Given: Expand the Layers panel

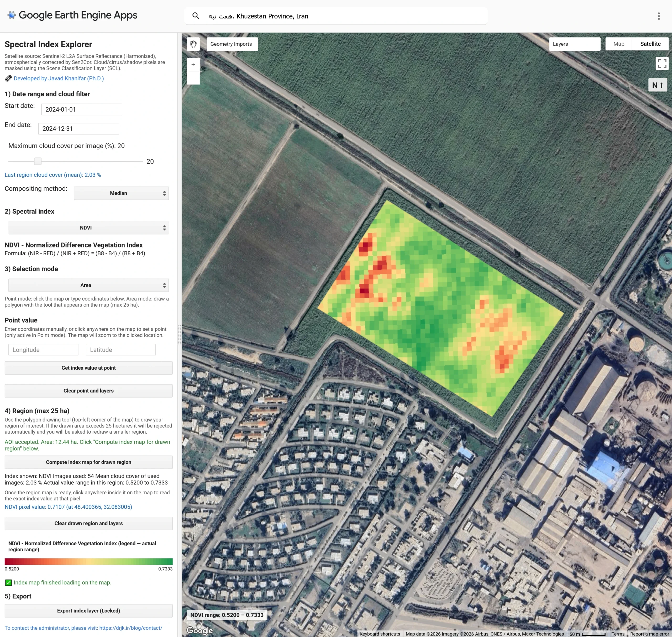Looking at the screenshot, I should [x=575, y=44].
